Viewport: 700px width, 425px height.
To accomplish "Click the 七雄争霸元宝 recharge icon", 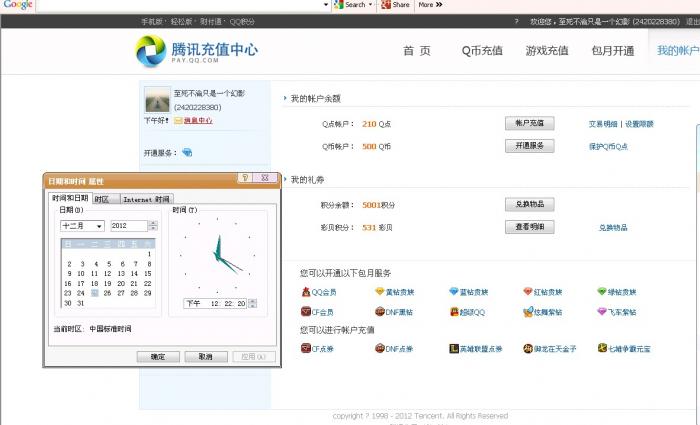I will coord(602,348).
